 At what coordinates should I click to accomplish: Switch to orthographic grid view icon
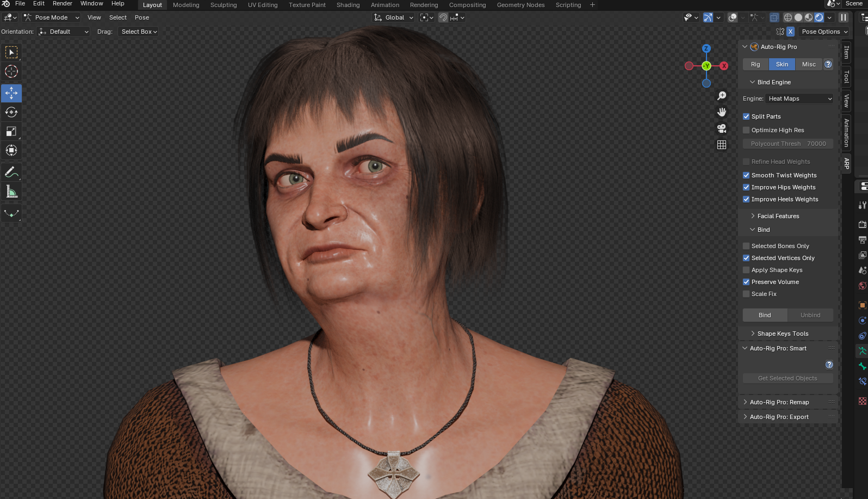click(722, 145)
